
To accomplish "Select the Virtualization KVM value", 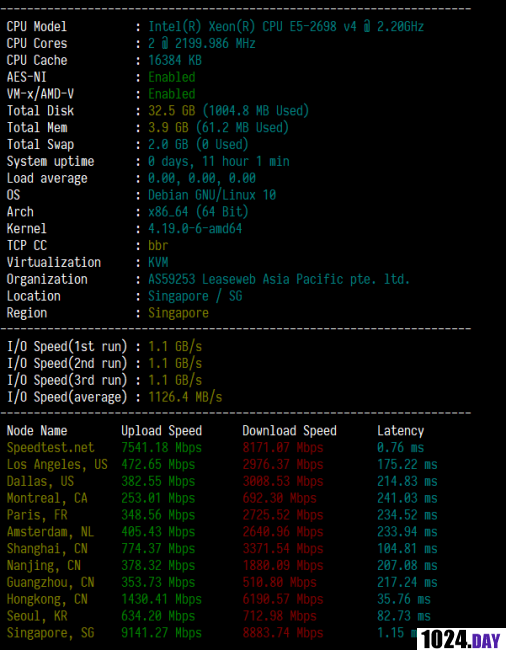I will pos(158,262).
